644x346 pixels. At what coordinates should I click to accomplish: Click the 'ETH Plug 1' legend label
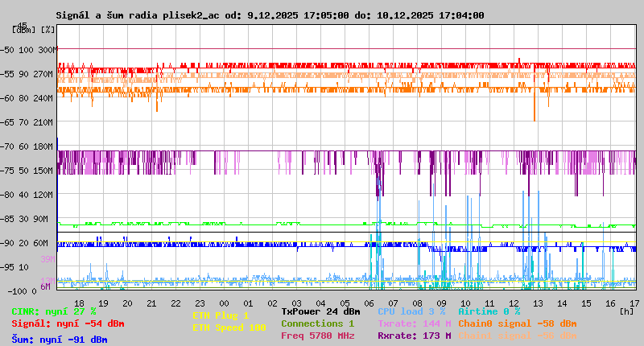pos(221,315)
